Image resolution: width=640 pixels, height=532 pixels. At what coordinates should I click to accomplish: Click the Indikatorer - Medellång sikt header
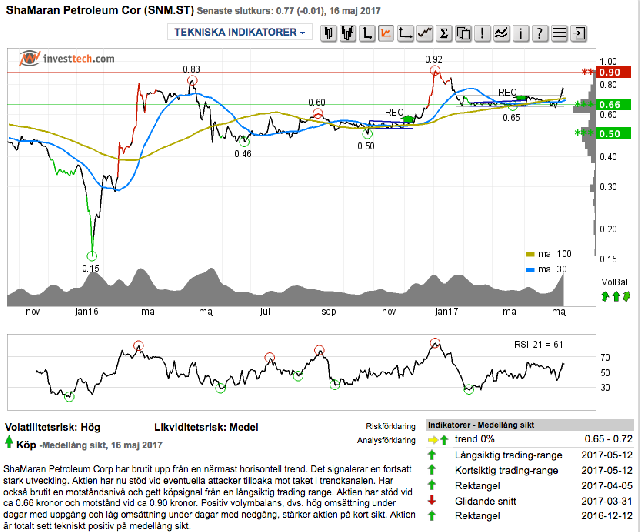click(x=530, y=425)
